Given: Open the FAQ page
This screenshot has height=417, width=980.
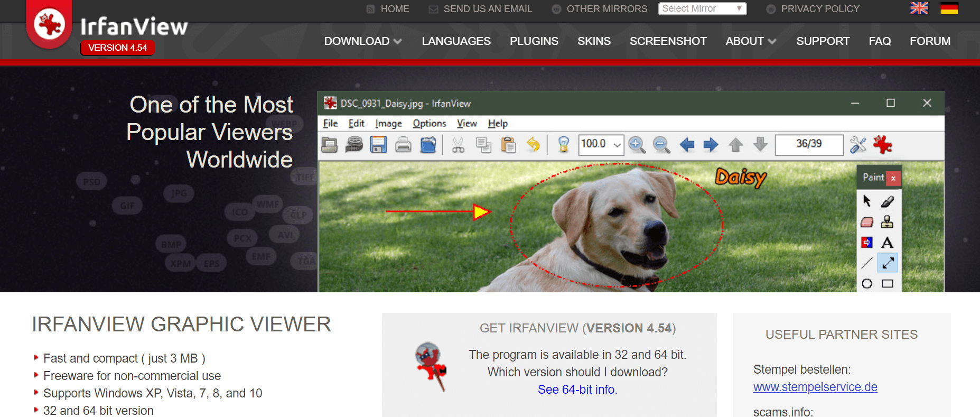Looking at the screenshot, I should (879, 41).
